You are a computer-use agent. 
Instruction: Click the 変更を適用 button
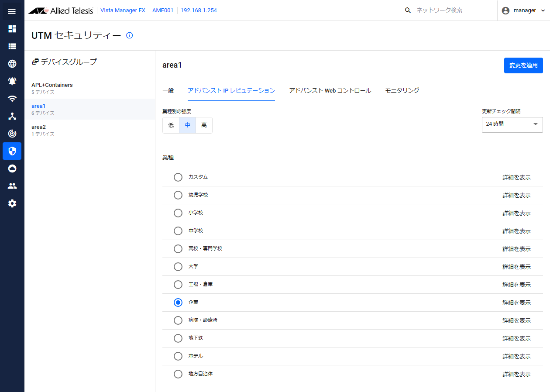tap(523, 65)
